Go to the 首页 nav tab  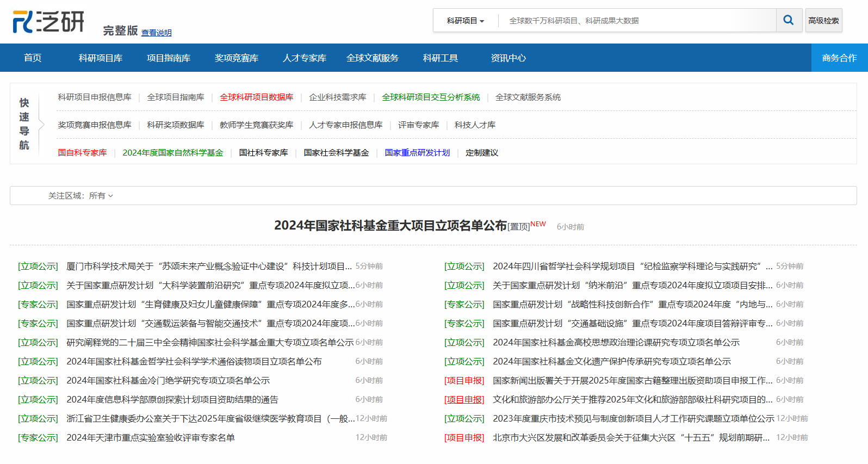(x=33, y=58)
